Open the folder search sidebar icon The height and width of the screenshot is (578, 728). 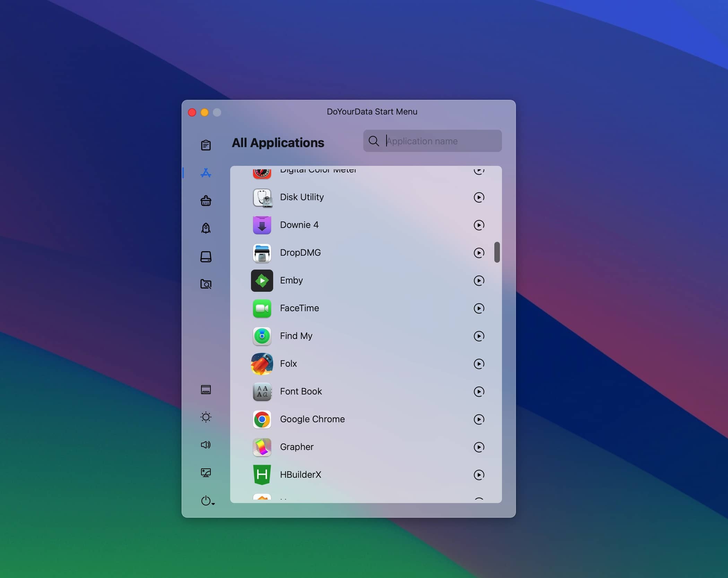(206, 284)
